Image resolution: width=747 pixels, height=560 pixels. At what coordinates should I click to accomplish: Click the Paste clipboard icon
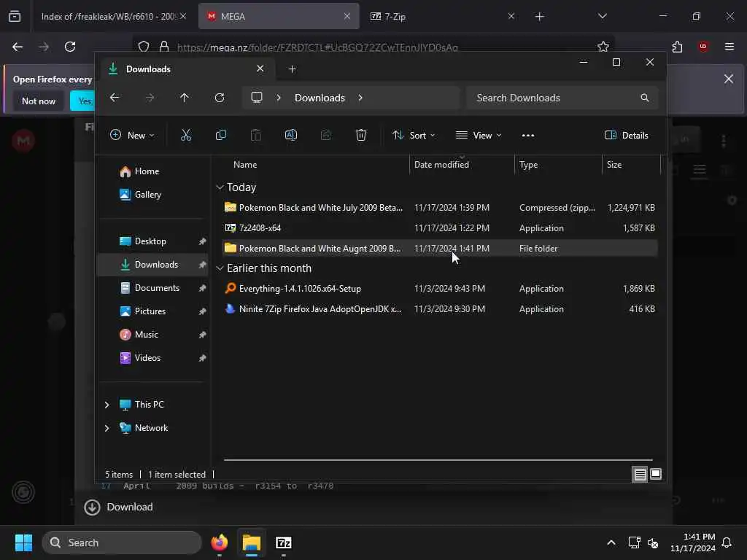[256, 135]
